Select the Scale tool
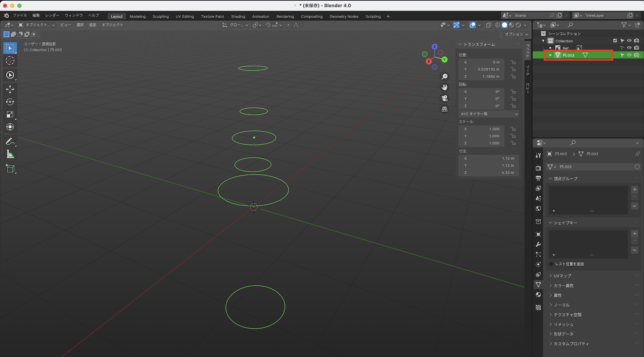 [x=10, y=114]
